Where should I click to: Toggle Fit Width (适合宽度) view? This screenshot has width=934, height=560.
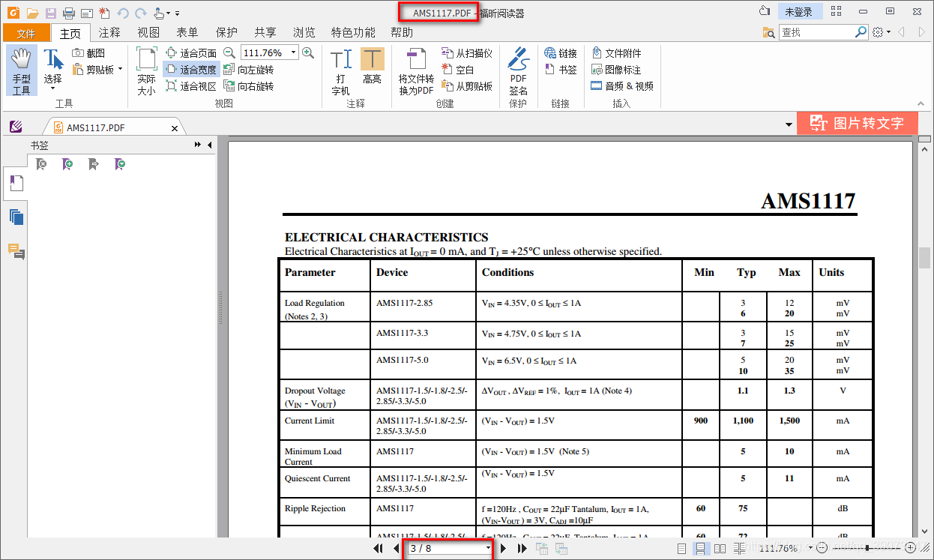(191, 70)
